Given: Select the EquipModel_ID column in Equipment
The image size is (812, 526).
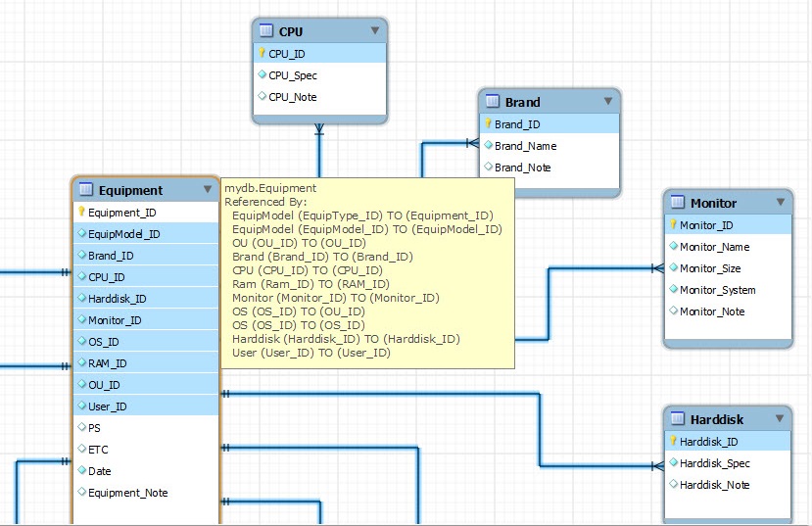Looking at the screenshot, I should (146, 234).
